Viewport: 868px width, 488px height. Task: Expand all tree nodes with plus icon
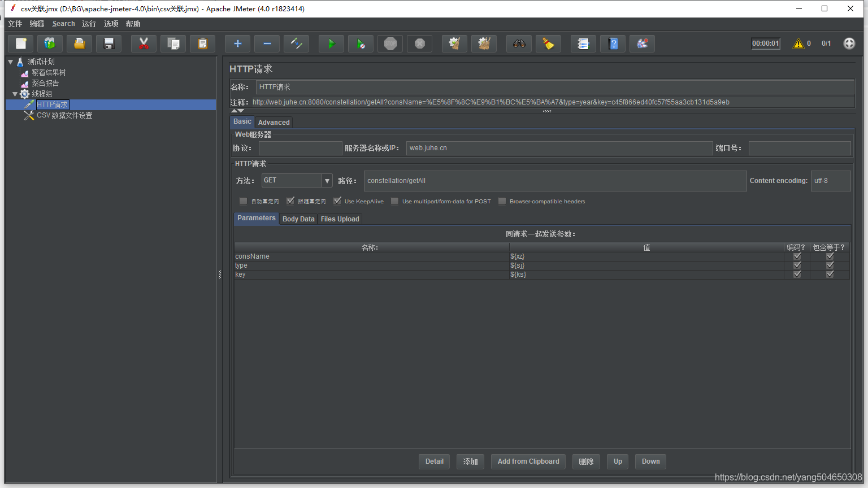(238, 43)
